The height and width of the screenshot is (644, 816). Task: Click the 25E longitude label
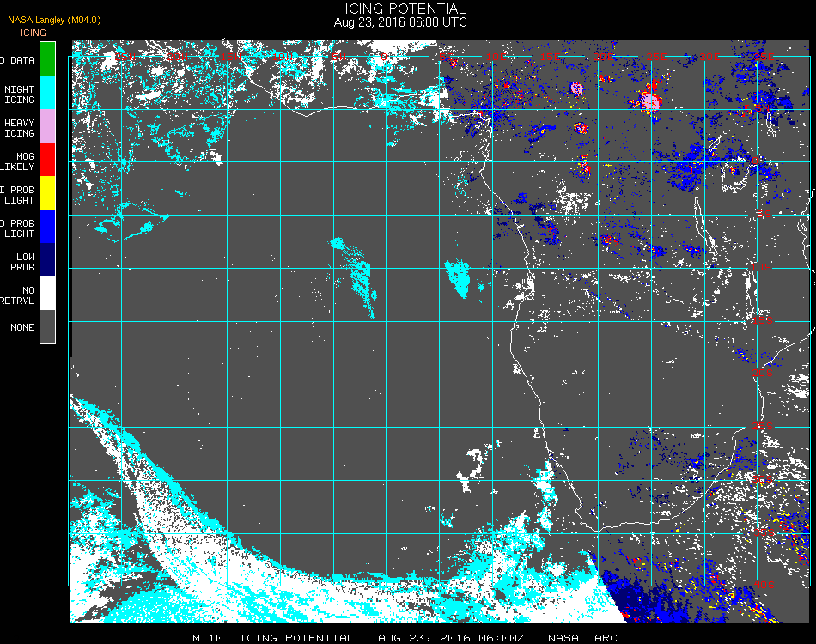point(657,57)
